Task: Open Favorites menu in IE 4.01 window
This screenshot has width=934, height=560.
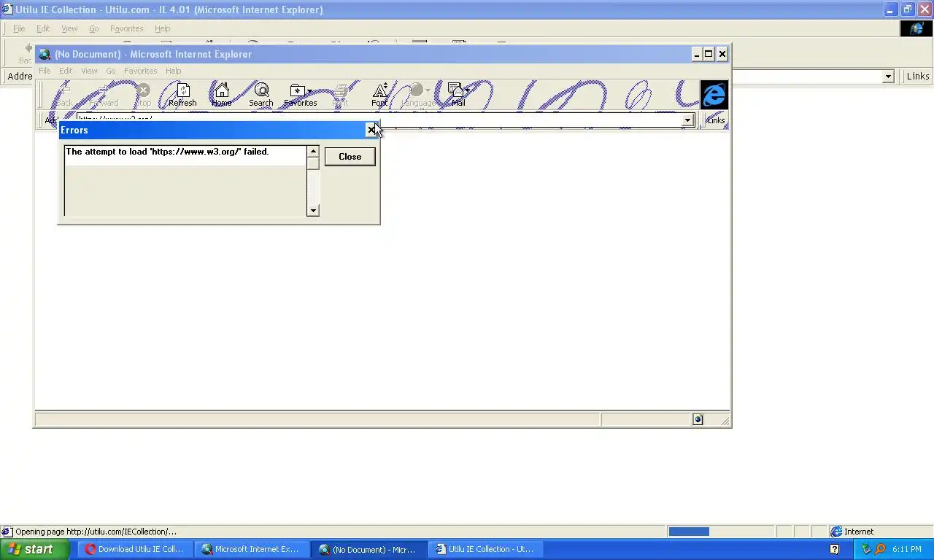Action: (126, 28)
